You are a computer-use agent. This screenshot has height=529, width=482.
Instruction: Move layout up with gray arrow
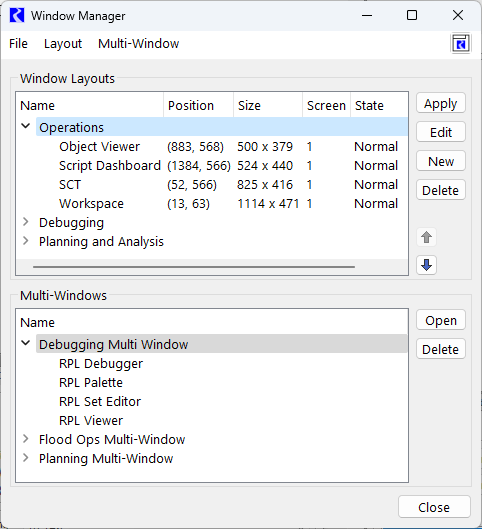click(x=426, y=237)
